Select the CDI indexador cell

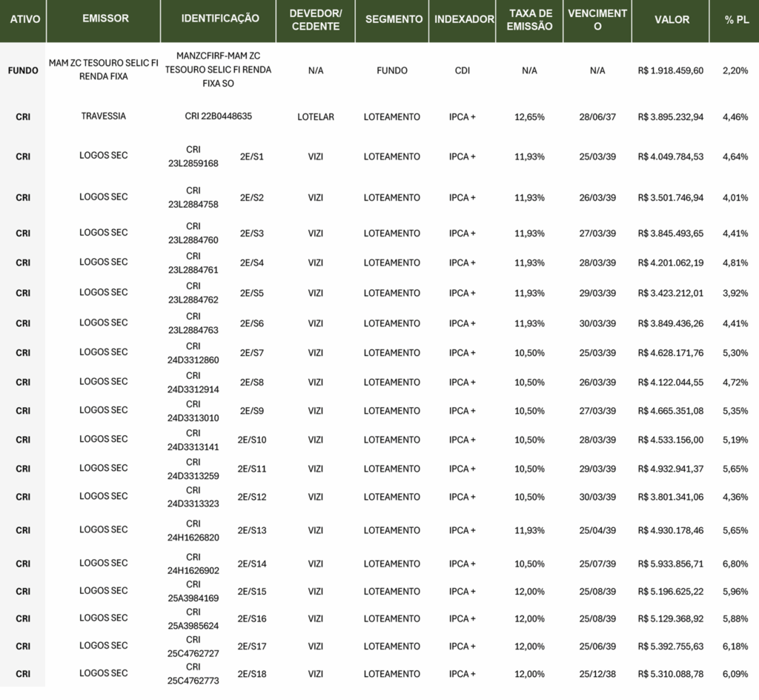[x=463, y=70]
